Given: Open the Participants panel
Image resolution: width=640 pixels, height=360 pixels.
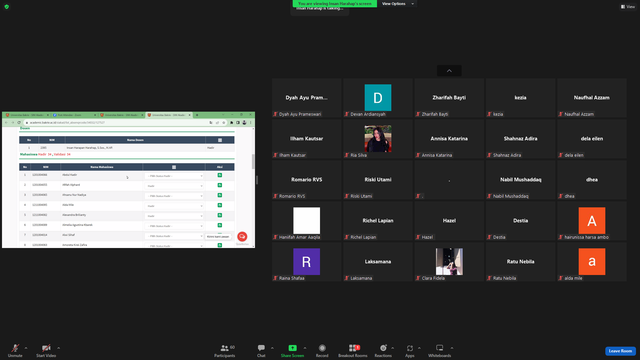Looking at the screenshot, I should pyautogui.click(x=224, y=350).
